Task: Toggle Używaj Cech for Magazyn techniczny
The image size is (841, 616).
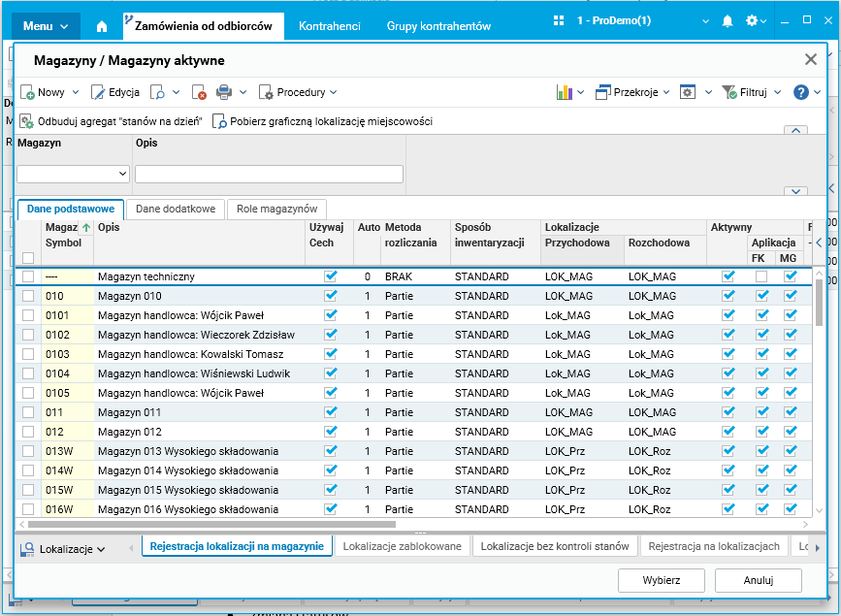Action: [331, 276]
